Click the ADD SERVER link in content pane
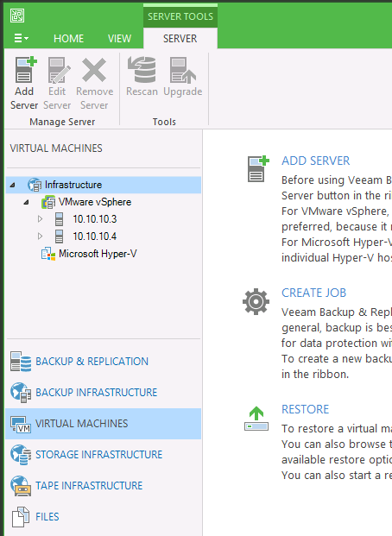392x536 pixels. [315, 161]
